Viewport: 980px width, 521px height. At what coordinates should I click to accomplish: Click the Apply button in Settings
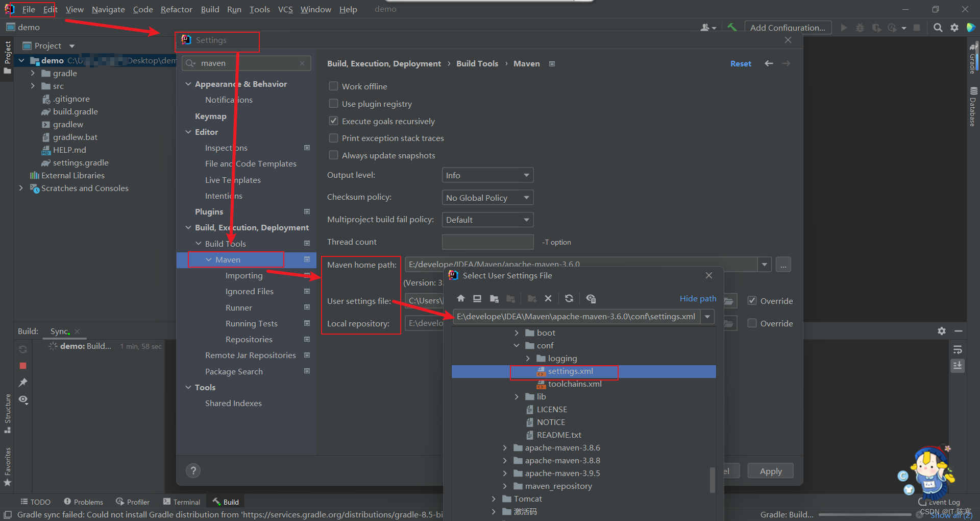[770, 471]
